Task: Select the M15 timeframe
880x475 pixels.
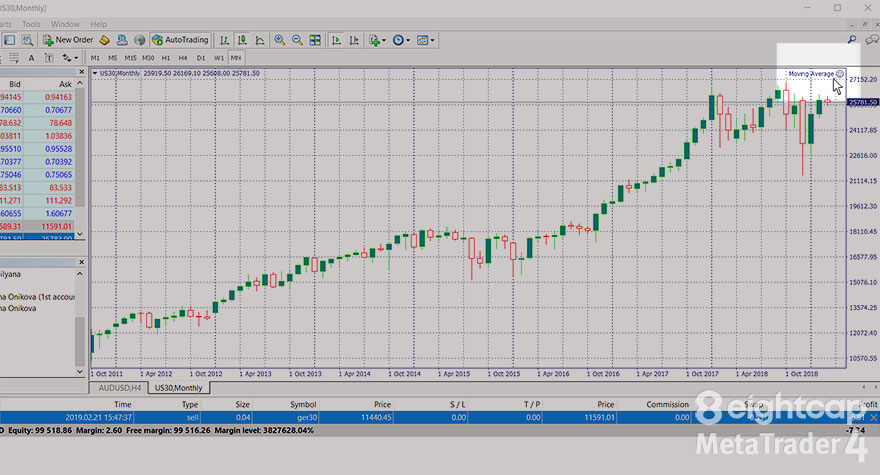Action: [130, 58]
